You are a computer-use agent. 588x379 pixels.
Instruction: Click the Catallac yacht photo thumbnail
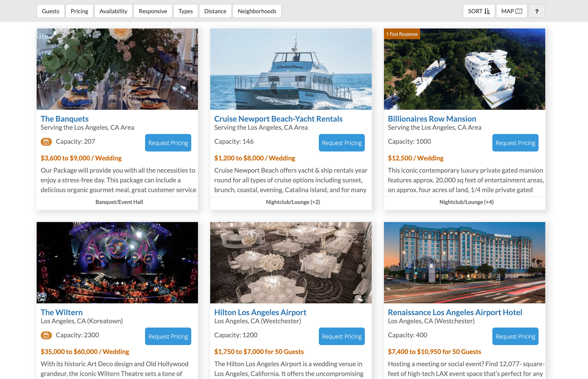(291, 69)
